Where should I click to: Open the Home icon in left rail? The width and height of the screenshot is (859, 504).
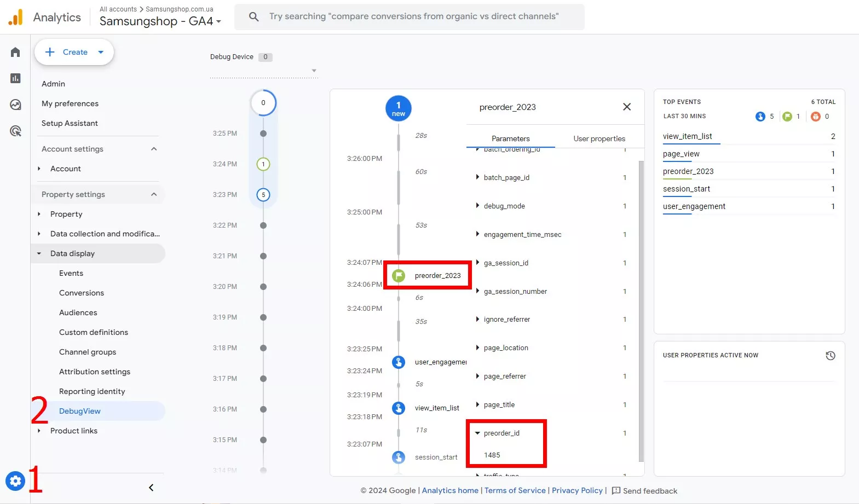15,52
